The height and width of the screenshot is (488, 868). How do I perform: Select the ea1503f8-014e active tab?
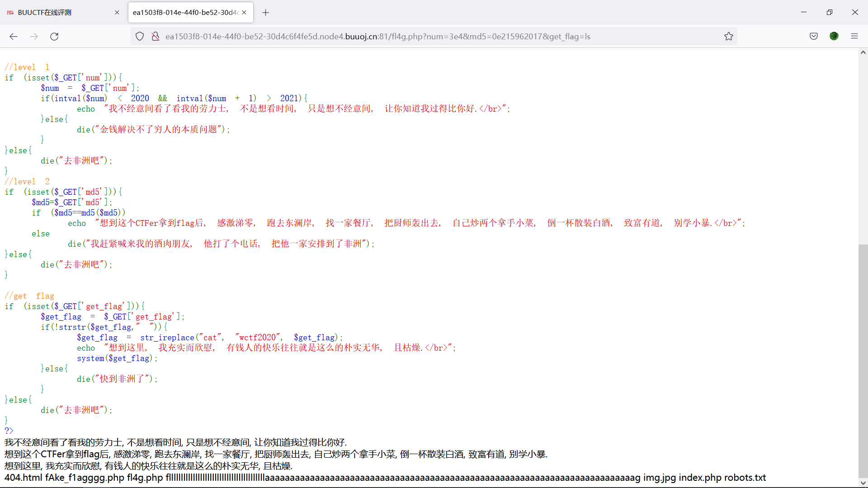click(x=185, y=13)
